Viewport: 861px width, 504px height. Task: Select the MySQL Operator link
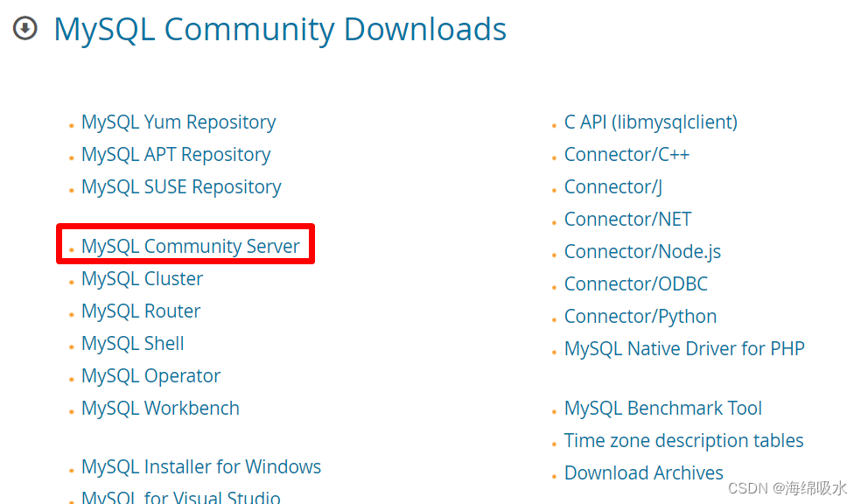(151, 376)
